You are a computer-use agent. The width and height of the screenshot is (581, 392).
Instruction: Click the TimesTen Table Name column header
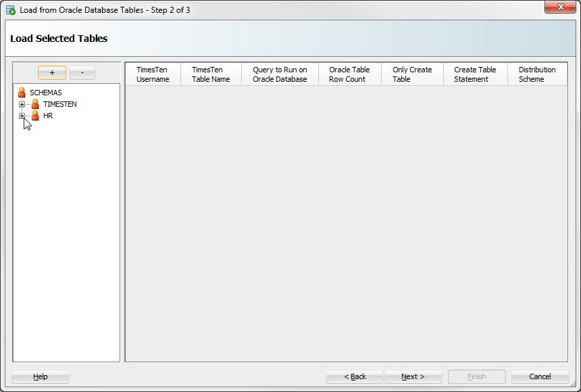211,74
